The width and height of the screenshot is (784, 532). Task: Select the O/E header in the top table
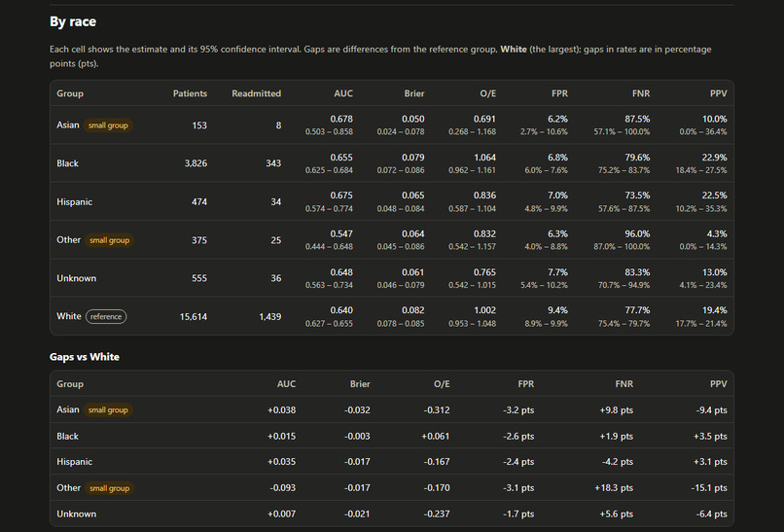point(488,93)
